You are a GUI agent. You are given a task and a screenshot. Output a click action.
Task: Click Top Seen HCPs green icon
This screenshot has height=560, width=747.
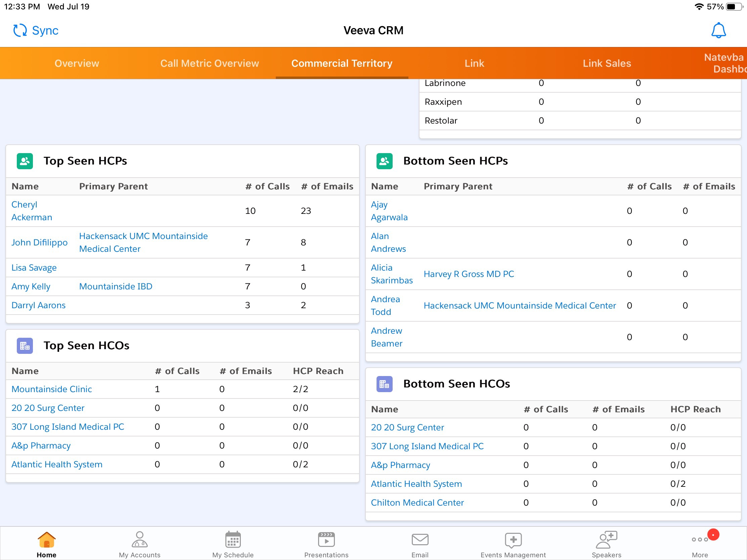[x=25, y=161]
